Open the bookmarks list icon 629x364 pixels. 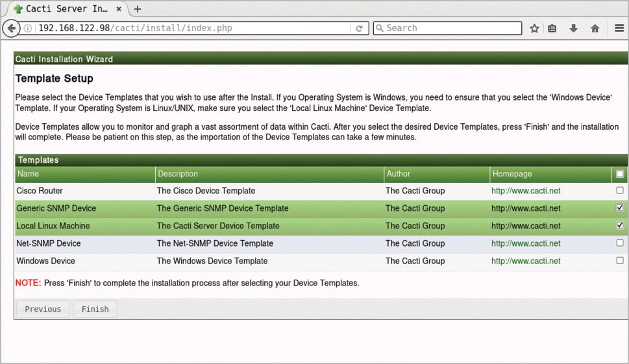pyautogui.click(x=552, y=29)
